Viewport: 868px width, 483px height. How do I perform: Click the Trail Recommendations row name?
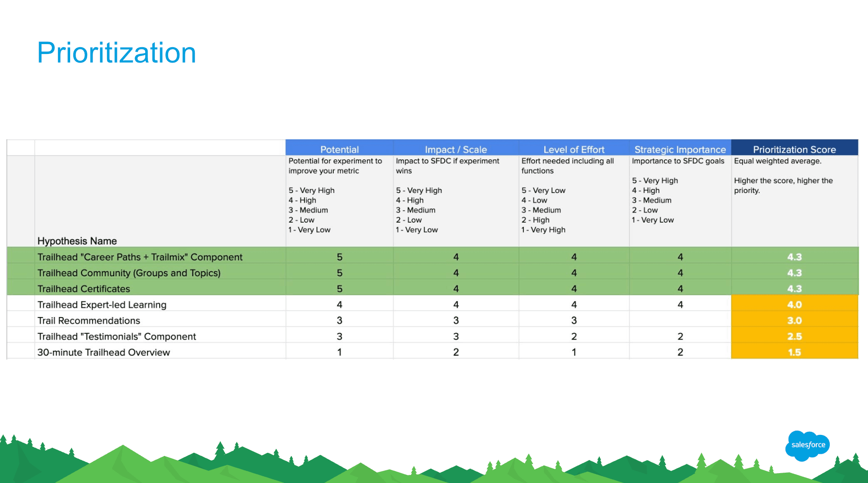click(89, 321)
